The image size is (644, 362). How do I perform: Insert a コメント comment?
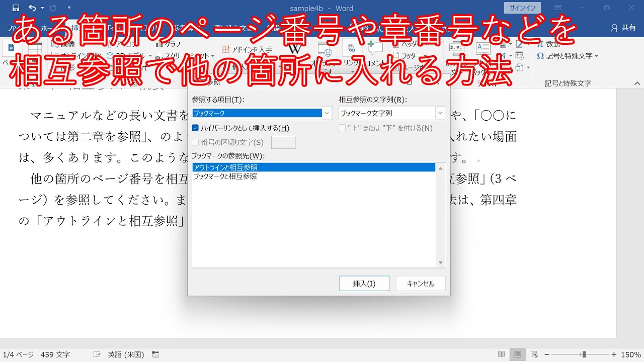[375, 53]
